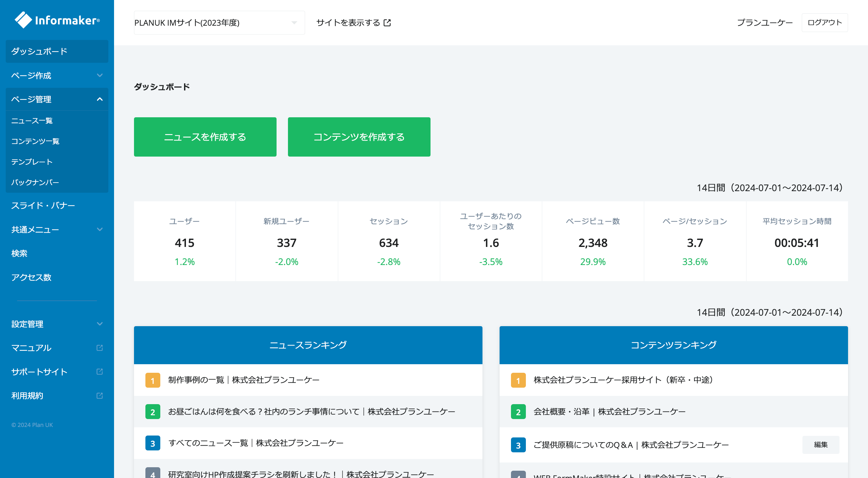Open 株式会社プランユーケー採用サイト content entry
868x478 pixels.
[623, 380]
